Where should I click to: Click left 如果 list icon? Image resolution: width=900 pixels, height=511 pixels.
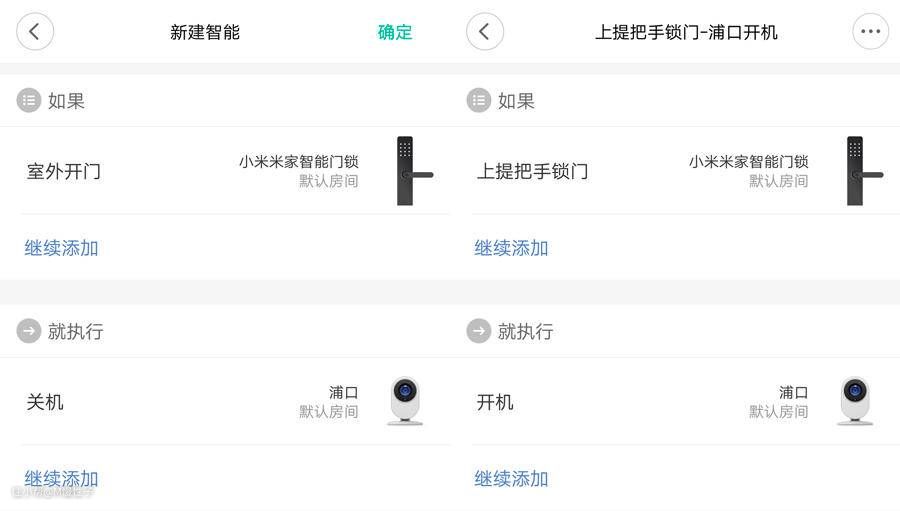click(x=29, y=100)
